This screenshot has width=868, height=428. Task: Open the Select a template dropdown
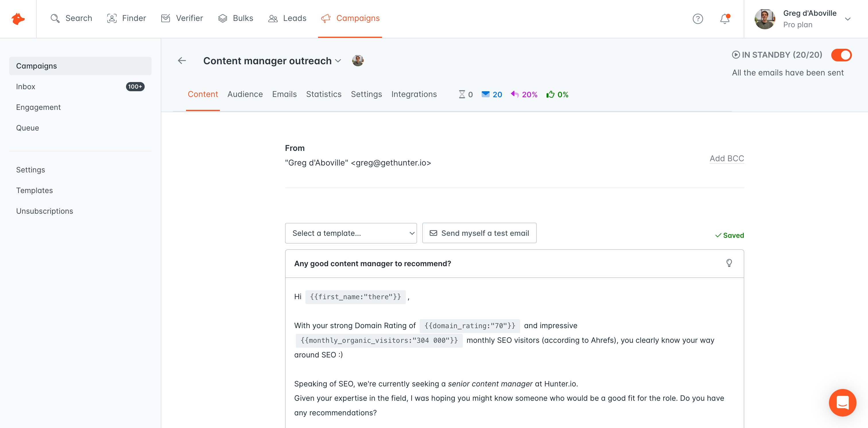[x=351, y=233]
